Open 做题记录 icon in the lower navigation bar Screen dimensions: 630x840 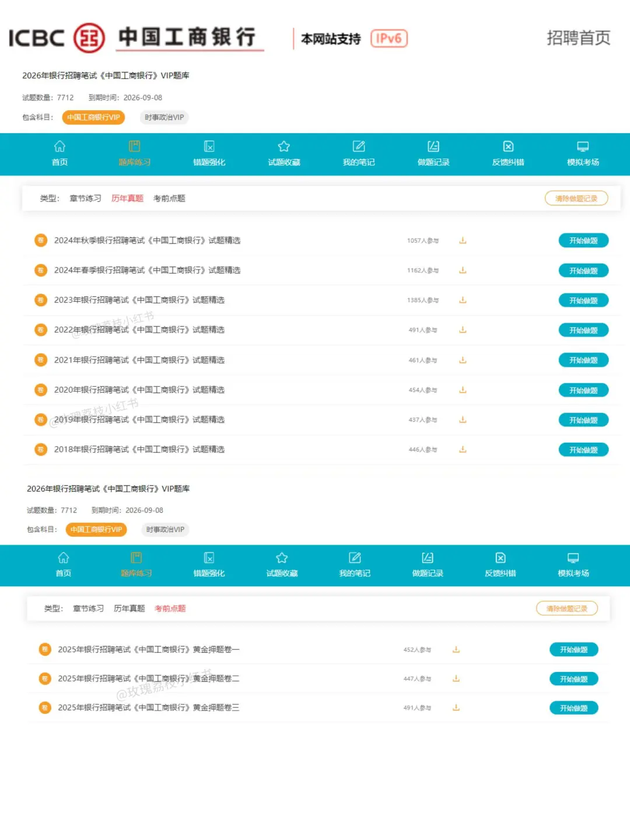(x=428, y=558)
